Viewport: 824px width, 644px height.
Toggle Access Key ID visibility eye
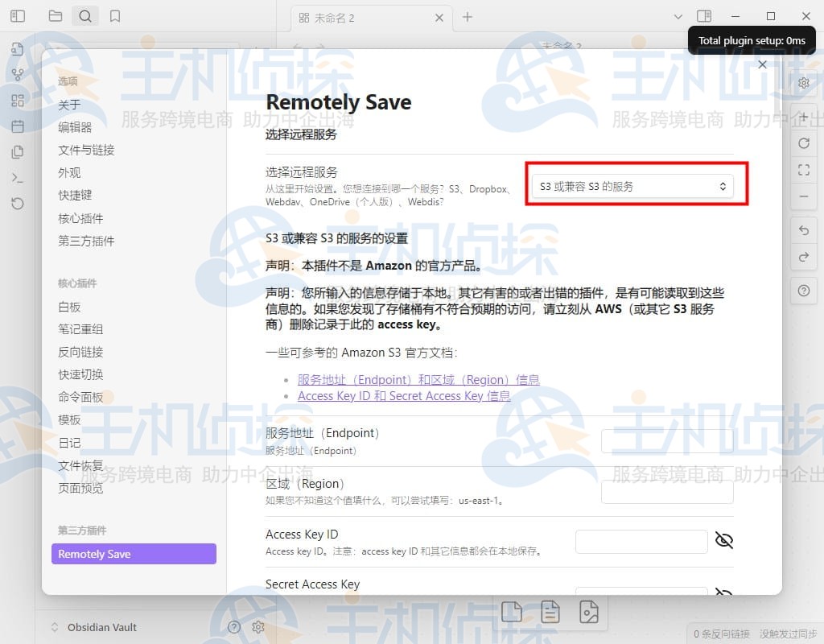pyautogui.click(x=723, y=540)
